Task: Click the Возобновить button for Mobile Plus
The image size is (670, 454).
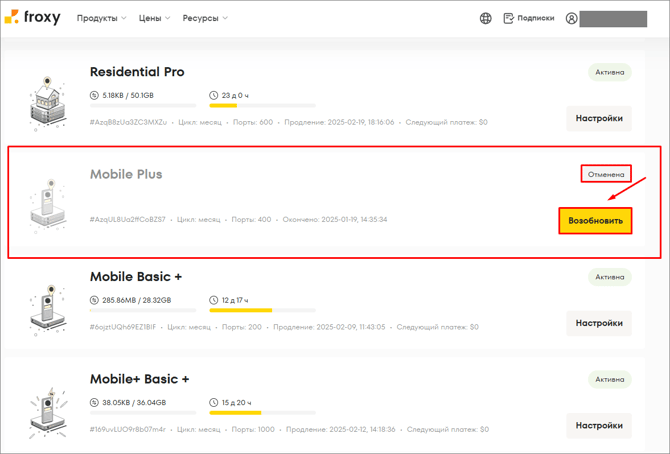Action: 595,221
